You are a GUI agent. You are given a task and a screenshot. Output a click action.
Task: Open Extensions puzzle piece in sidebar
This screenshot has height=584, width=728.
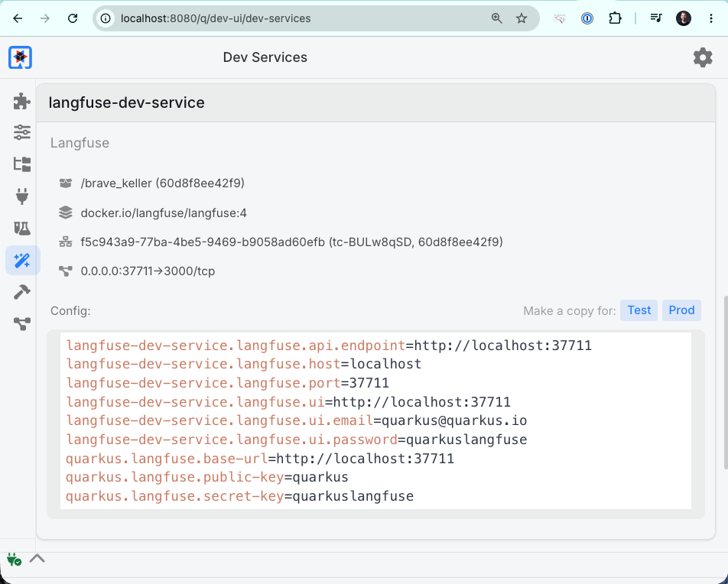(x=22, y=101)
